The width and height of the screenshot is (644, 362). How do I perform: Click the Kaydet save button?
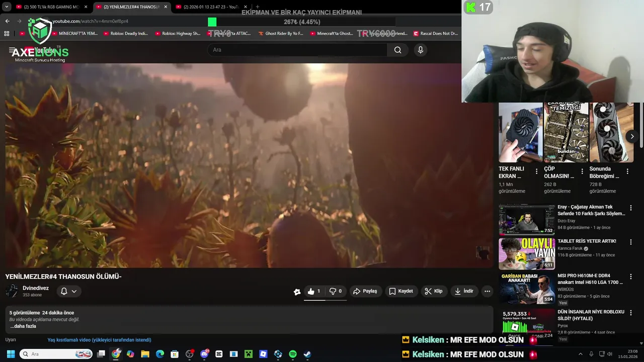pos(401,291)
